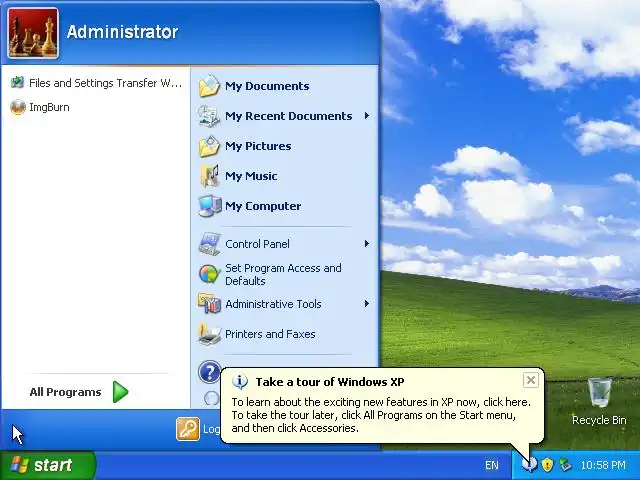
Task: Click the Administrator user name
Action: pyautogui.click(x=122, y=32)
